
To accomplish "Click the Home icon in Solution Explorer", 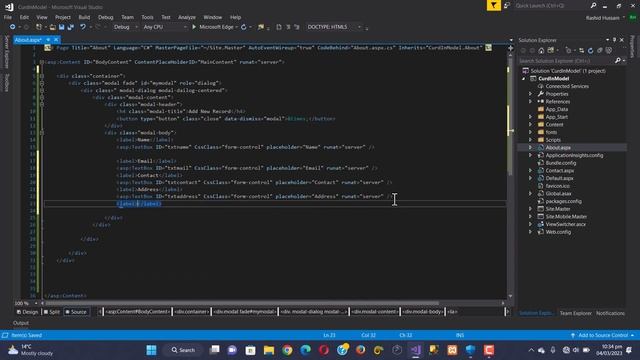I will [541, 51].
